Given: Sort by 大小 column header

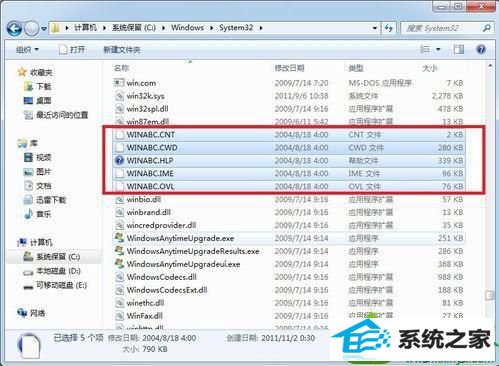Looking at the screenshot, I should pos(429,68).
